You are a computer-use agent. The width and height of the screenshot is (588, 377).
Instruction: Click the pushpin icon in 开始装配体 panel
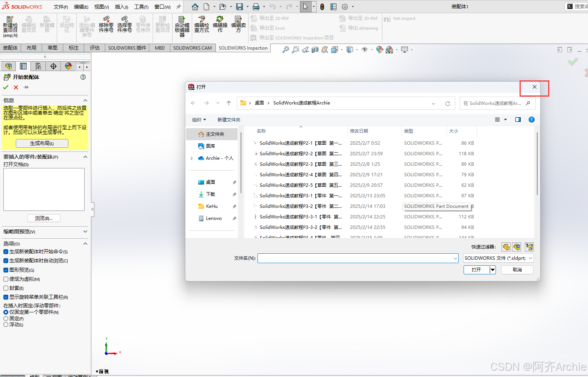26,87
